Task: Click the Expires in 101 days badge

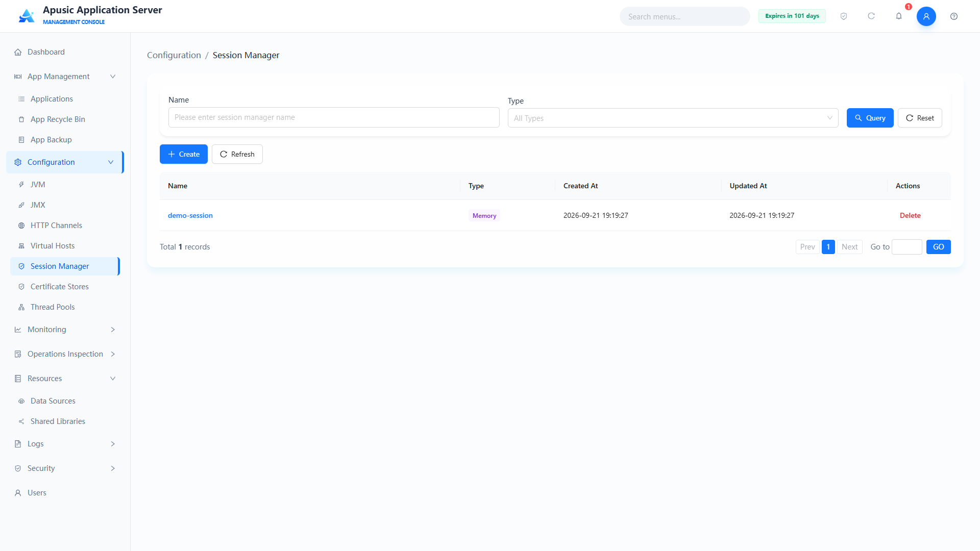Action: 792,16
